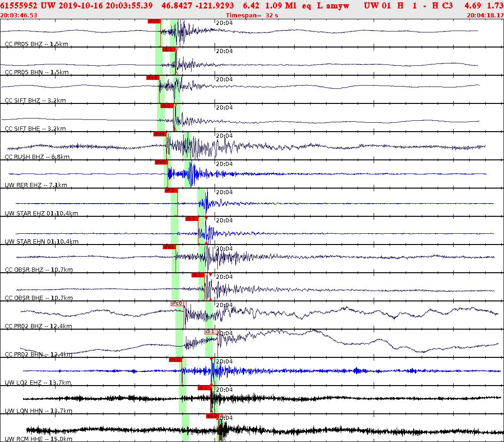This screenshot has width=504, height=442.
Task: Select the iS_1 pick flag on CC PR05 BHN
Action: [169, 48]
